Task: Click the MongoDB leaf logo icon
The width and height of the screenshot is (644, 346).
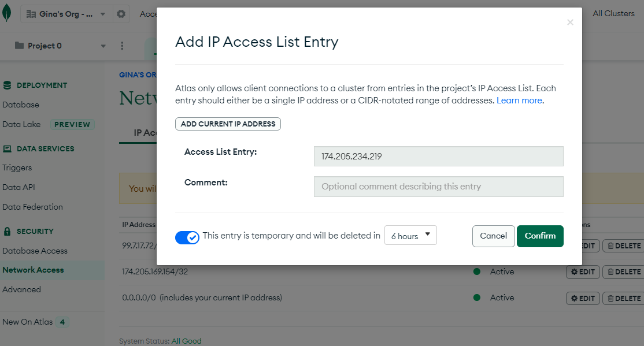Action: pos(7,13)
